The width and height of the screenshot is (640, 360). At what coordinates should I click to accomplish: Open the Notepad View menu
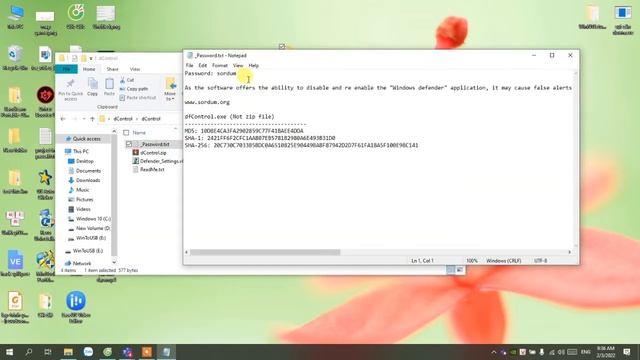point(238,65)
